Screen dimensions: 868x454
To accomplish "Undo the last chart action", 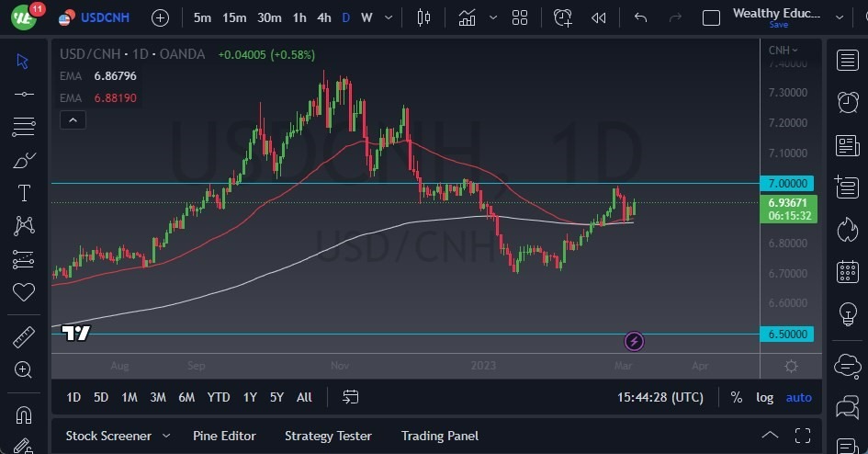I will pos(640,17).
